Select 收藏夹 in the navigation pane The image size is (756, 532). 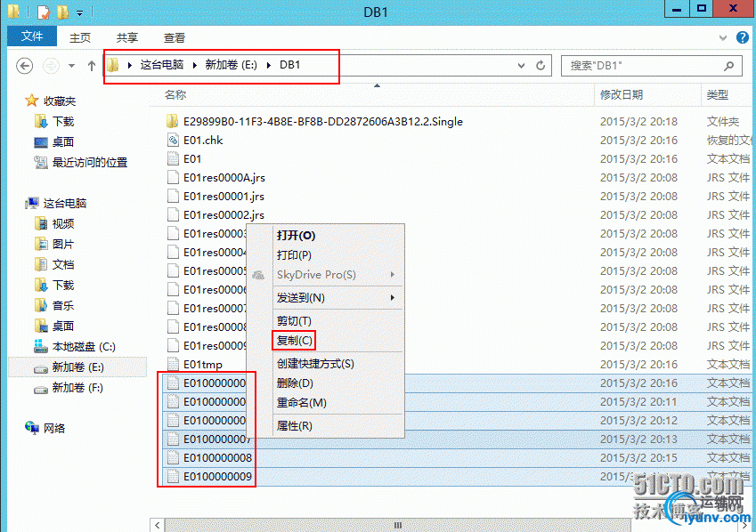coord(60,101)
